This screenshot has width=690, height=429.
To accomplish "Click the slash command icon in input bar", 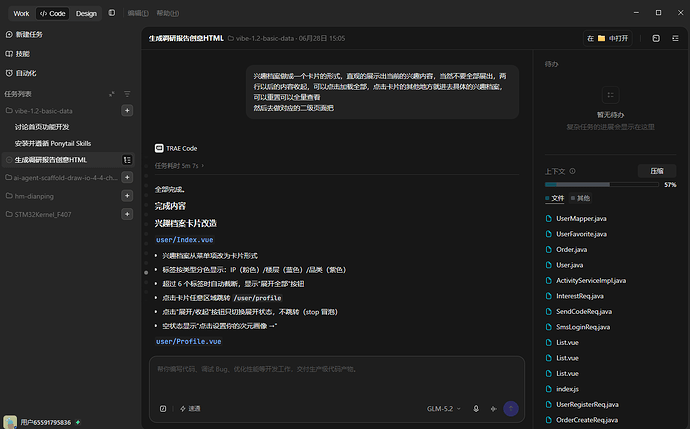I will pos(163,409).
